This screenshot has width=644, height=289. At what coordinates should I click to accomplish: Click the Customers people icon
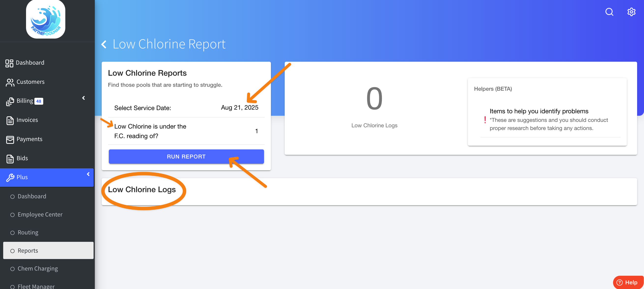pyautogui.click(x=10, y=82)
